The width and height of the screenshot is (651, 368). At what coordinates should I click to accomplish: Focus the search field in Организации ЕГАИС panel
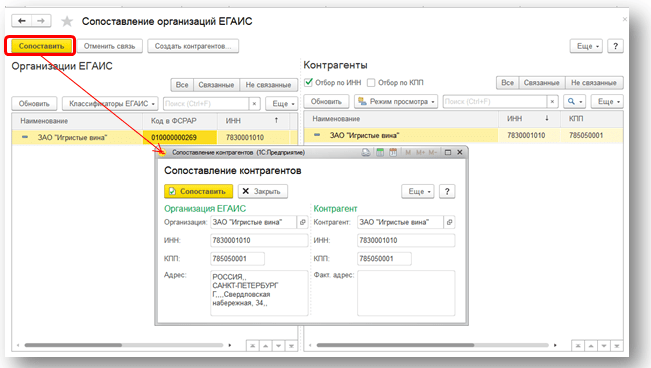click(x=206, y=103)
